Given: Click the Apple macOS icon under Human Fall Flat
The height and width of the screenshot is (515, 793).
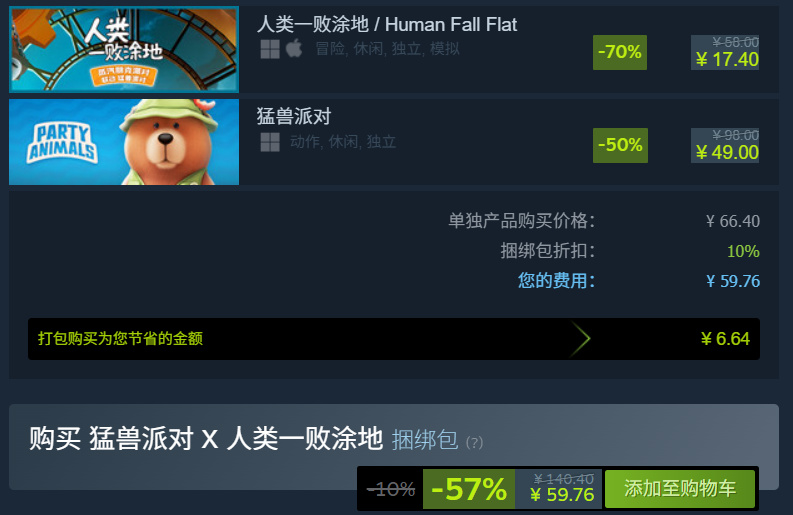Looking at the screenshot, I should (294, 49).
